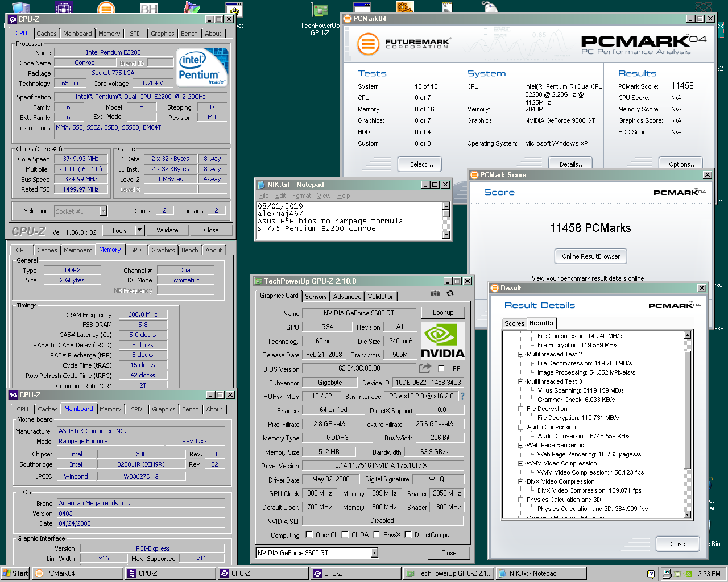
Task: Click the Bus Interface question mark icon
Action: pyautogui.click(x=462, y=396)
